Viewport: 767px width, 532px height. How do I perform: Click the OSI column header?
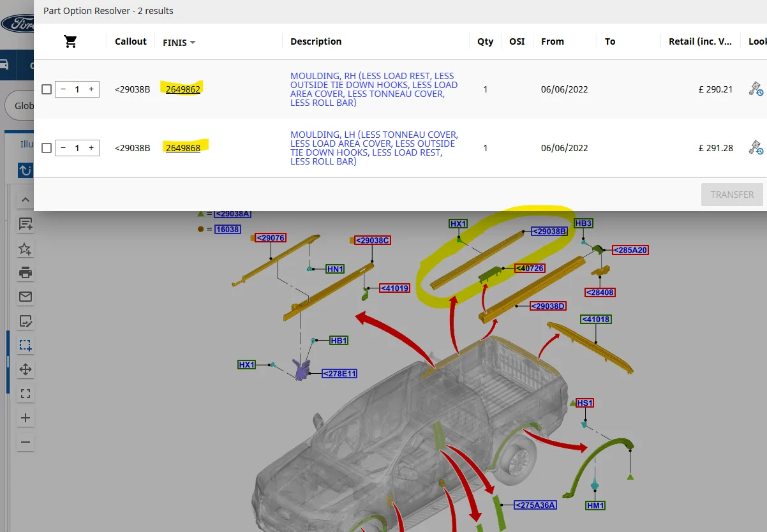[x=517, y=41]
